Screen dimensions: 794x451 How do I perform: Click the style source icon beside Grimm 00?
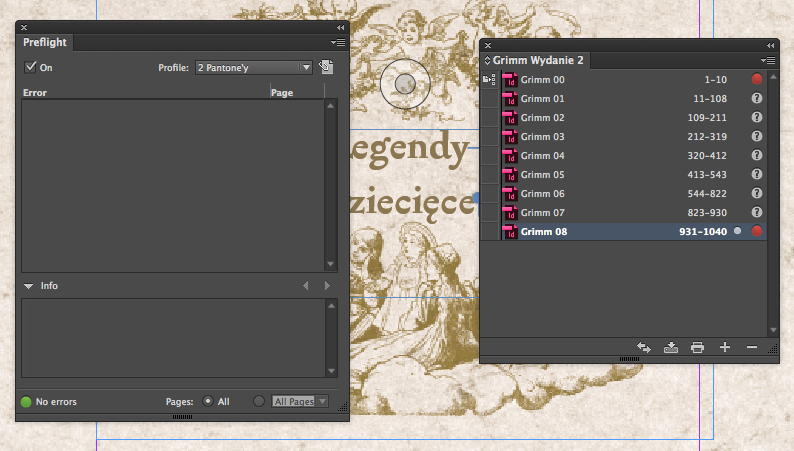point(489,79)
